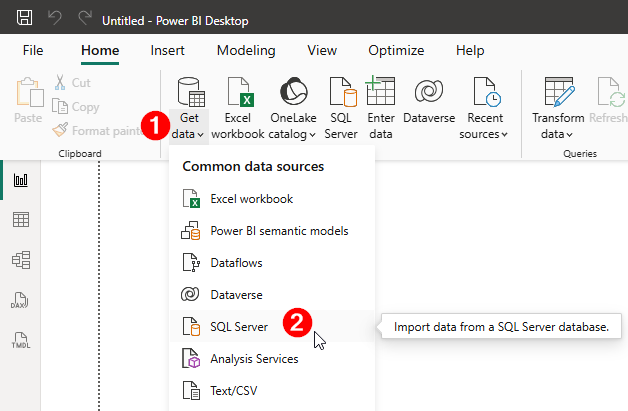
Task: Click the Format painter brush button
Action: point(98,131)
